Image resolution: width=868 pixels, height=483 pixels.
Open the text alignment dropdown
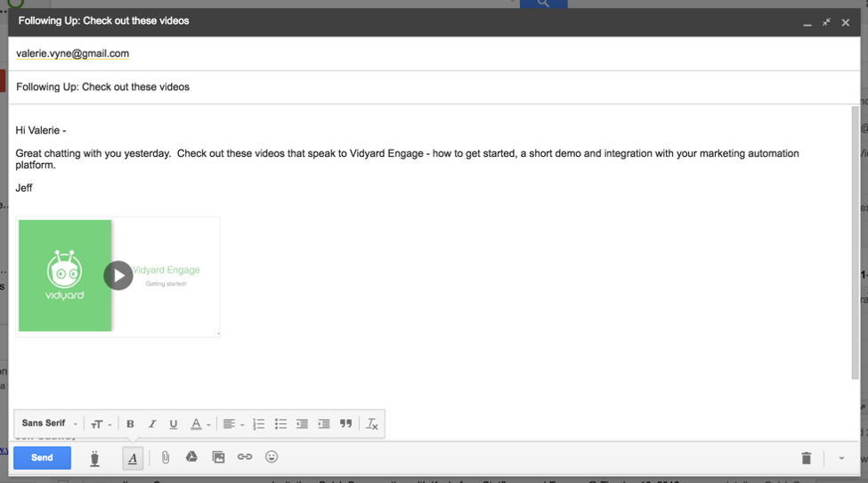click(233, 424)
